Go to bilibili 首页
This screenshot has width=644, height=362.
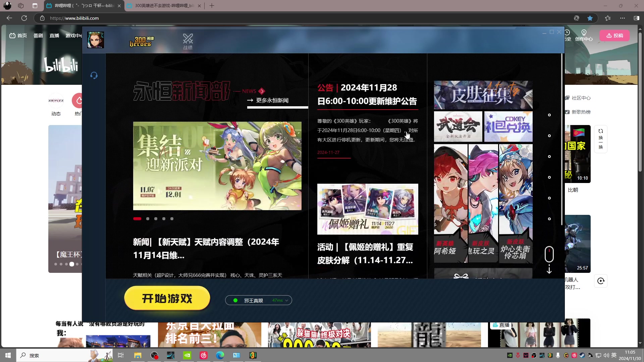18,36
